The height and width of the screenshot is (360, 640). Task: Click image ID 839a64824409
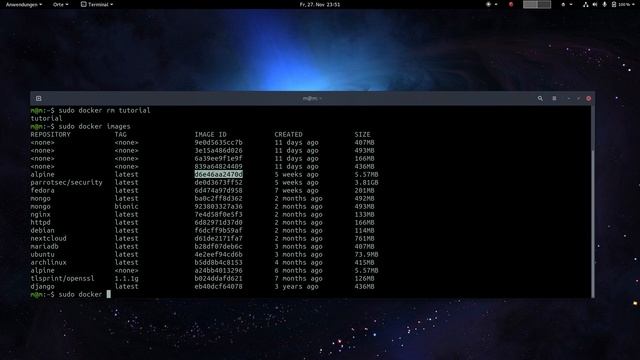point(218,167)
